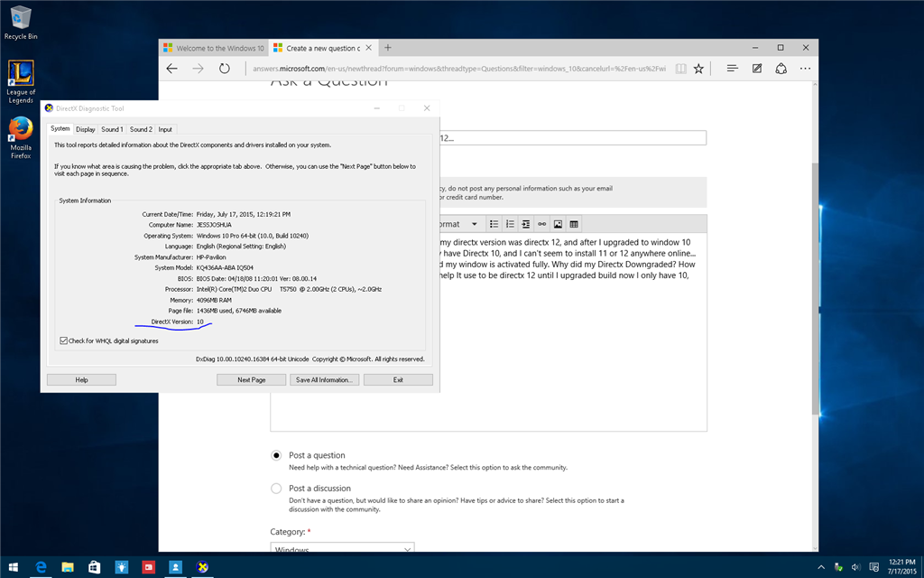
Task: Increase indent in editor toolbar
Action: (x=526, y=224)
